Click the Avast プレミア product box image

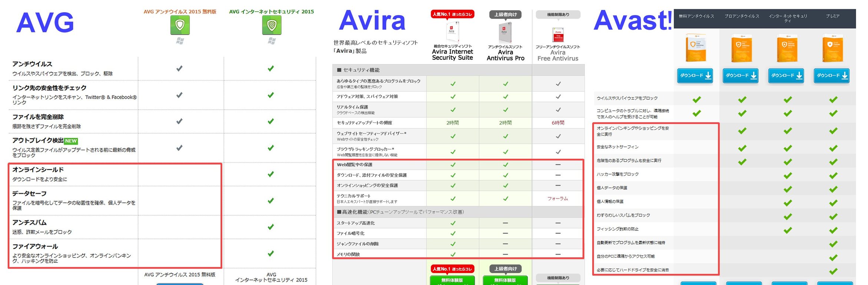coord(832,47)
